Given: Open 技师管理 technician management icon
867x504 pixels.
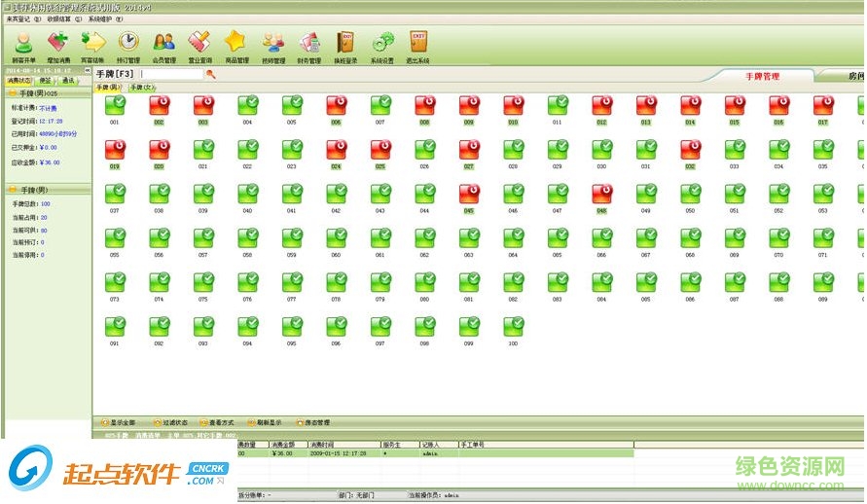Looking at the screenshot, I should [x=273, y=47].
